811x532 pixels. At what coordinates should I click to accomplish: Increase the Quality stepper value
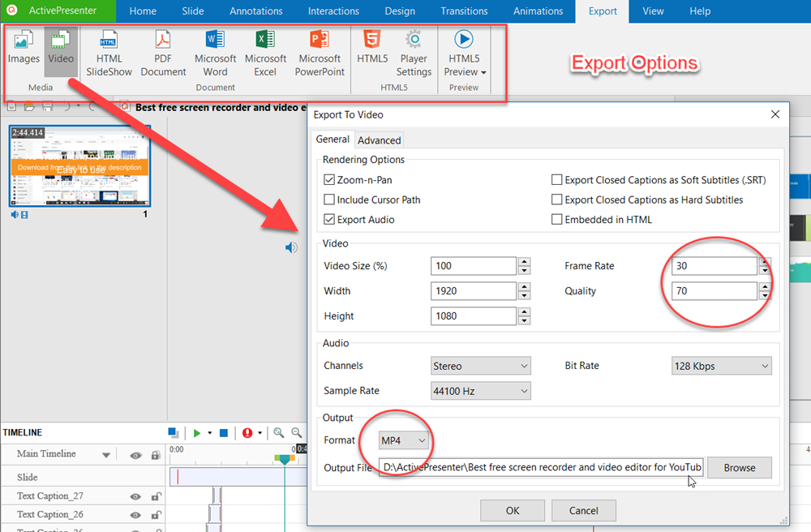(x=765, y=287)
